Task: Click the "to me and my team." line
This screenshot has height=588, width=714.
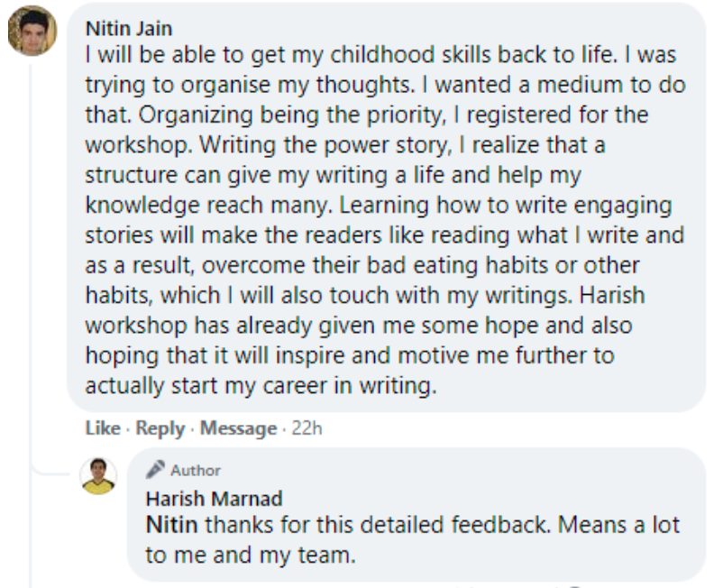Action: (x=251, y=556)
